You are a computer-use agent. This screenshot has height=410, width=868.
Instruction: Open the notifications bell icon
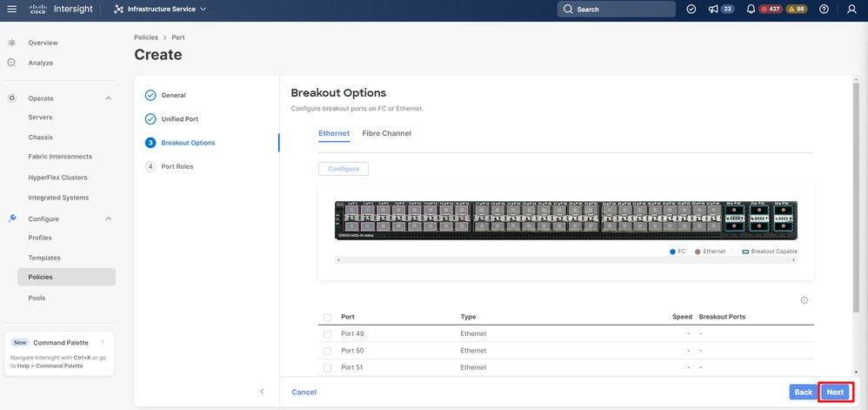(x=751, y=10)
